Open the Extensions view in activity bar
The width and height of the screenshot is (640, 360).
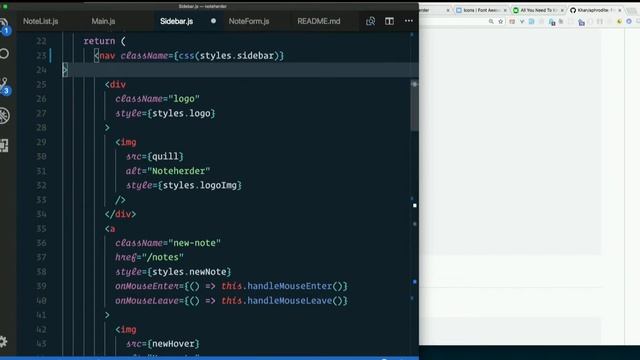[4, 145]
